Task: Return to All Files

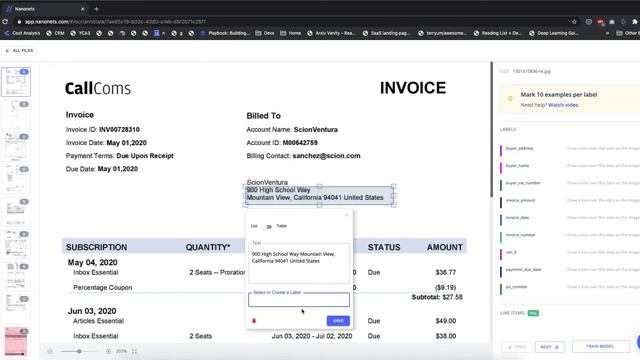Action: coord(20,51)
